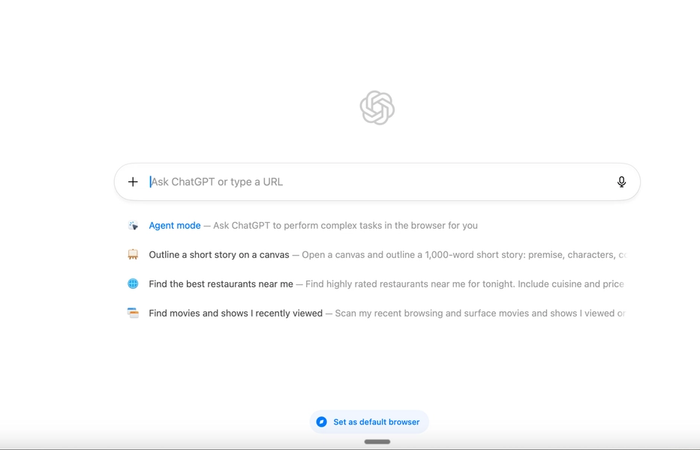This screenshot has width=700, height=450.
Task: Focus the 'Ask ChatGPT or type a URL' field
Action: (x=379, y=182)
